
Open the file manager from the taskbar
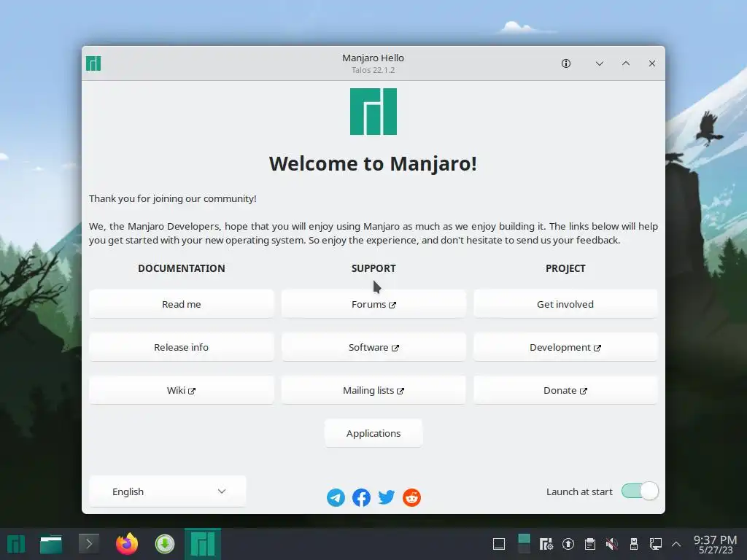point(51,544)
